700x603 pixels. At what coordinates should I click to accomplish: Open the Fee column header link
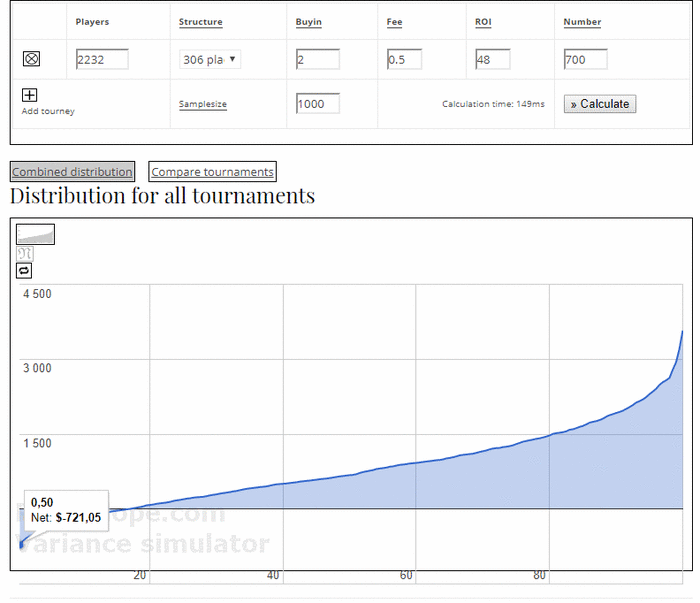click(394, 22)
